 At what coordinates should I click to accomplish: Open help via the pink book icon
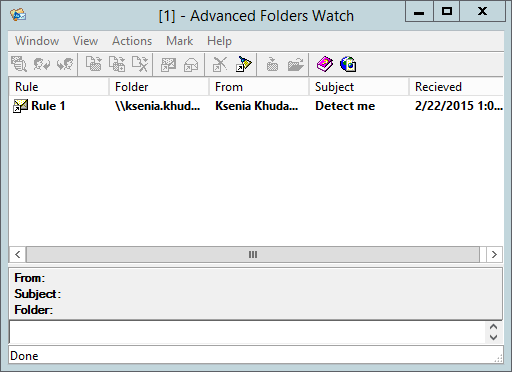[x=325, y=64]
